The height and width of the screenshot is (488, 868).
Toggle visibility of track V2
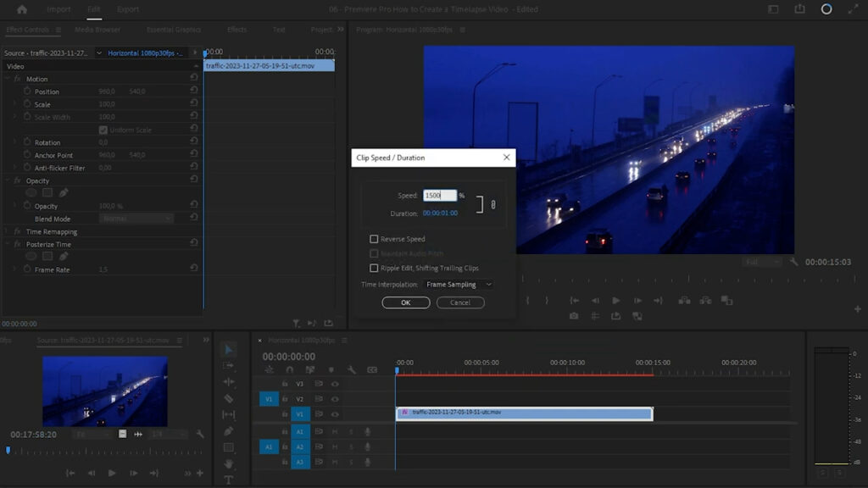click(335, 399)
